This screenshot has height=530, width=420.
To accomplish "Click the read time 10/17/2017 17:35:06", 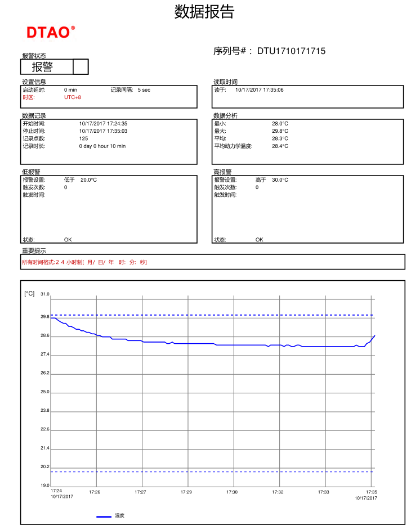I will [259, 90].
